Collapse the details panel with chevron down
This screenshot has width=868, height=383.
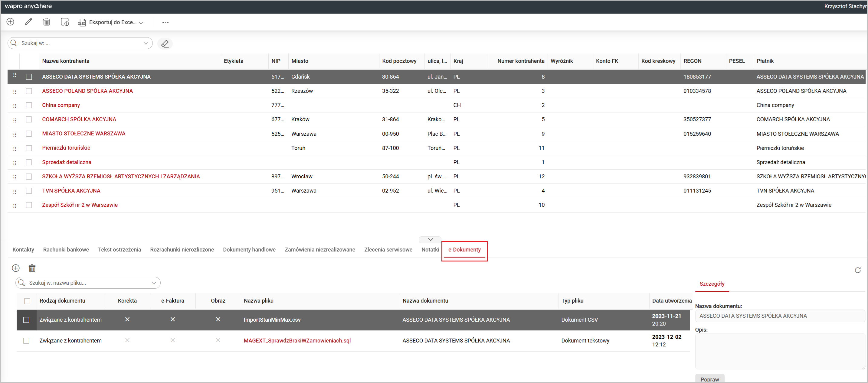[x=430, y=239]
